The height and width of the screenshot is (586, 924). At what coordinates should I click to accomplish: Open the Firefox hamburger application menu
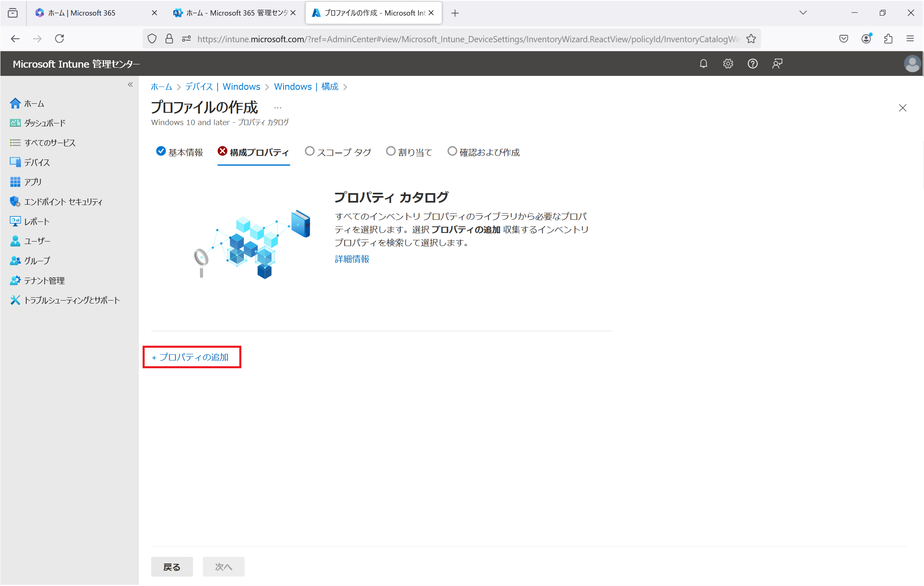coord(910,39)
